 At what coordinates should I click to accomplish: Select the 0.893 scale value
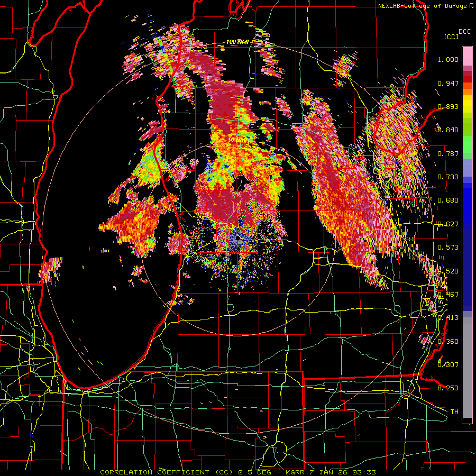point(448,106)
